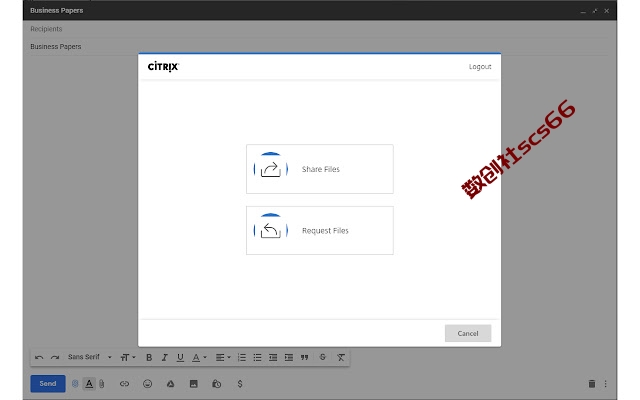Click the Citrix attachment icon beside Send

(x=75, y=384)
